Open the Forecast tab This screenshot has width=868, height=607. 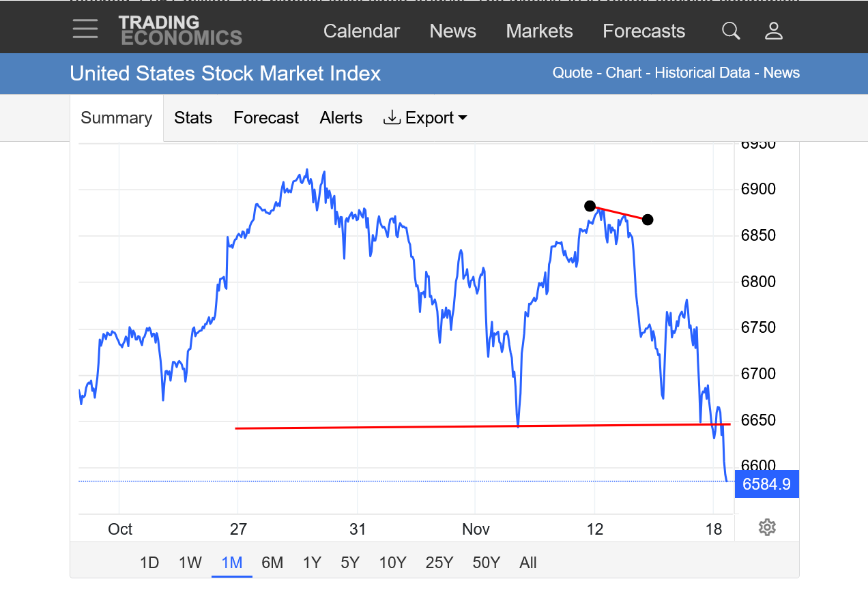[266, 118]
